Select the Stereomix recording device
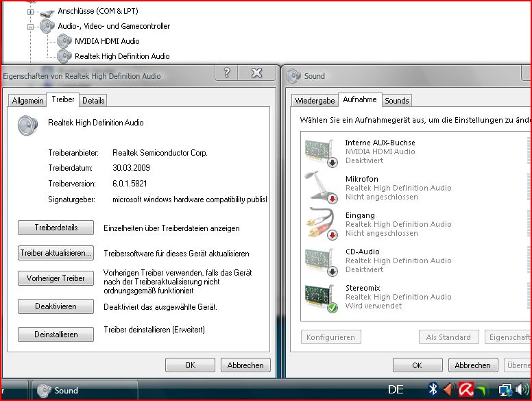The height and width of the screenshot is (401, 532). pyautogui.click(x=415, y=297)
